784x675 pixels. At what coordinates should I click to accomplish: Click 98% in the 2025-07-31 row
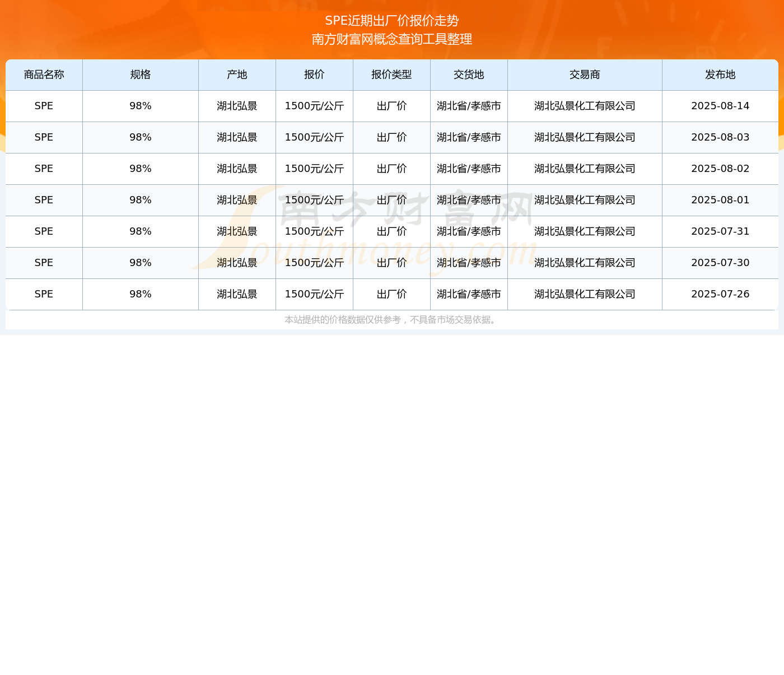tap(141, 231)
